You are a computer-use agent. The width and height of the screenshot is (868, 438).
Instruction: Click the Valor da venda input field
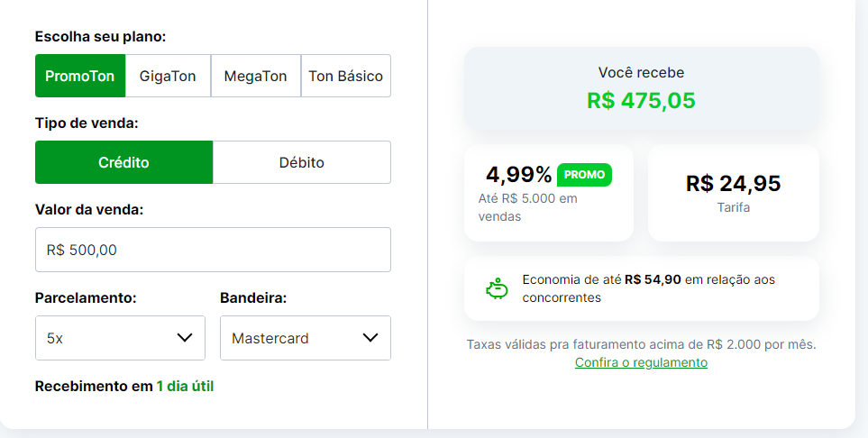213,250
